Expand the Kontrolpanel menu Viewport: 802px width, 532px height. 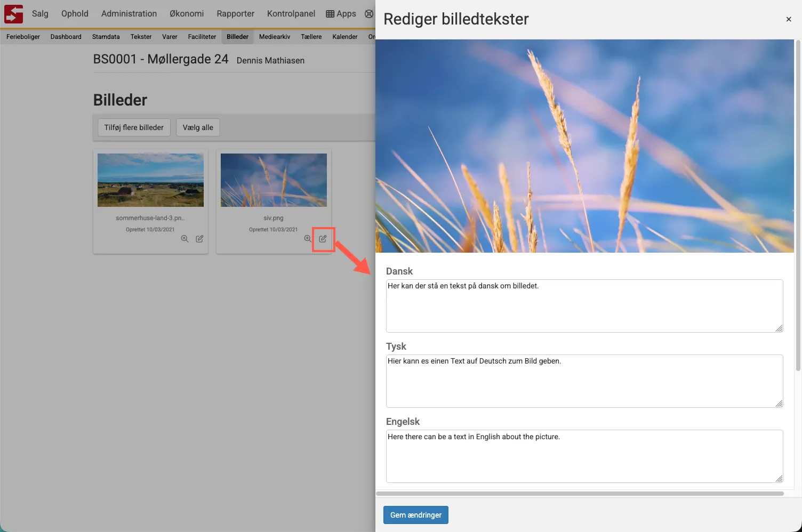(291, 14)
